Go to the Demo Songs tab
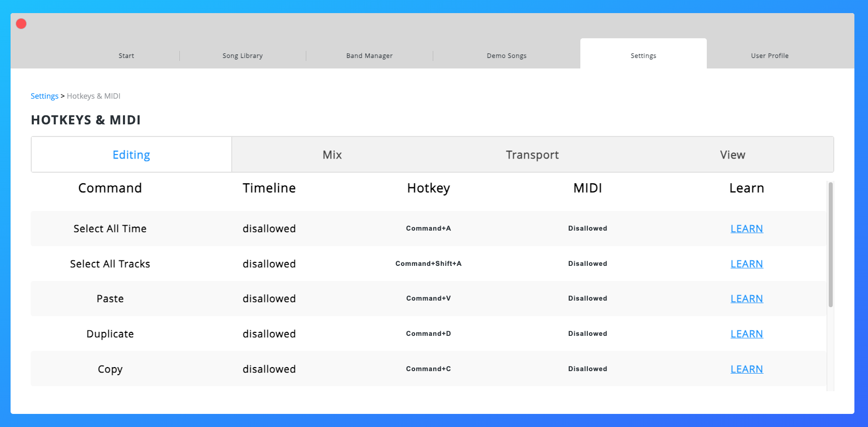 pyautogui.click(x=506, y=56)
